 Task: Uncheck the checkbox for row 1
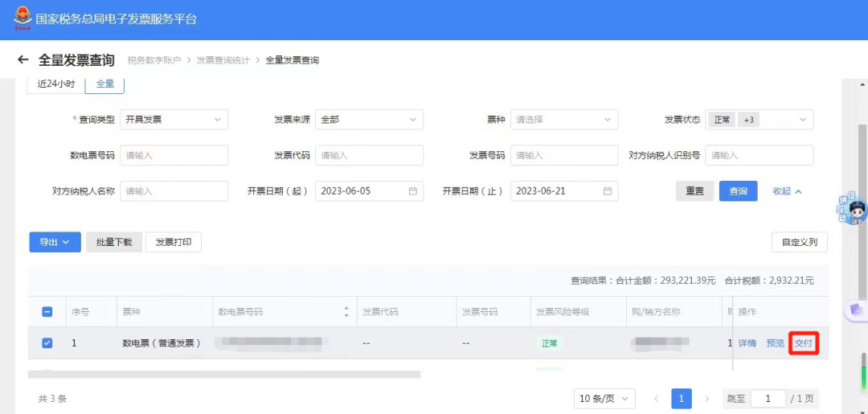pos(47,343)
